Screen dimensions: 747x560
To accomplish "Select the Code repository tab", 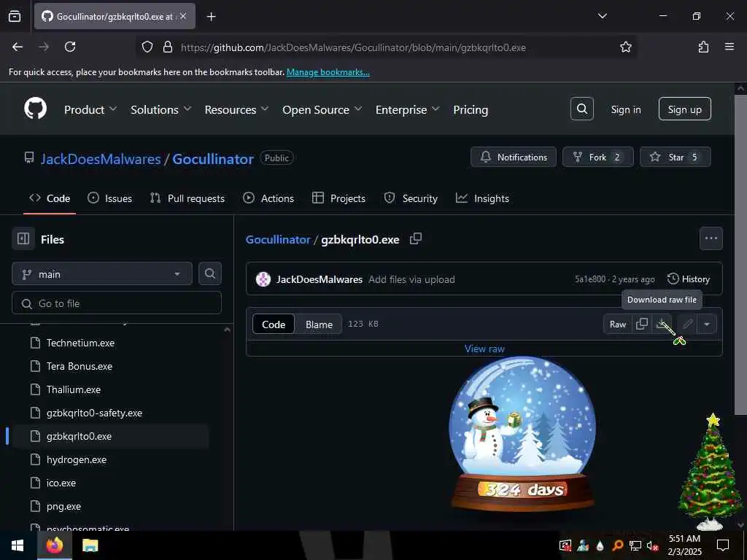I will pos(50,198).
